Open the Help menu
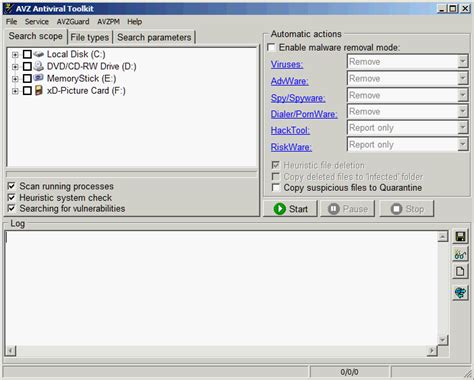Viewport: 474px width, 380px height. [134, 22]
